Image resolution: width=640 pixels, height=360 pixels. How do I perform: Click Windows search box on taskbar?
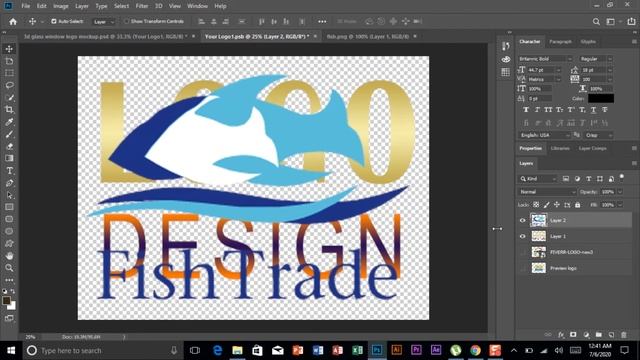(102, 351)
